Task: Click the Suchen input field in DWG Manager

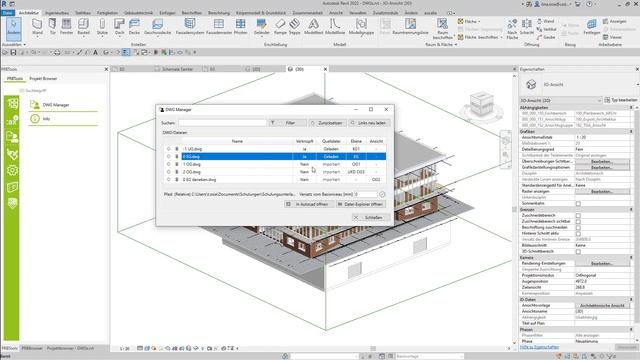Action: tap(222, 123)
